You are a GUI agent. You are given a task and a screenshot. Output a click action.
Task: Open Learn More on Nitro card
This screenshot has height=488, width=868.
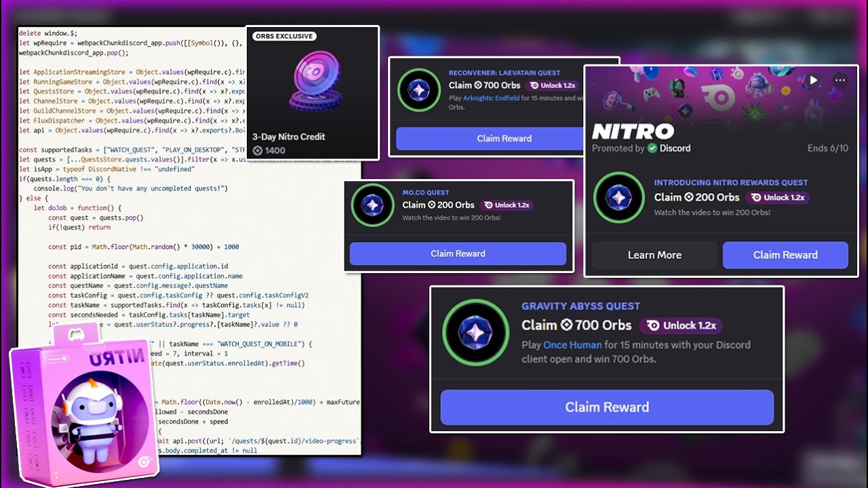pyautogui.click(x=654, y=255)
